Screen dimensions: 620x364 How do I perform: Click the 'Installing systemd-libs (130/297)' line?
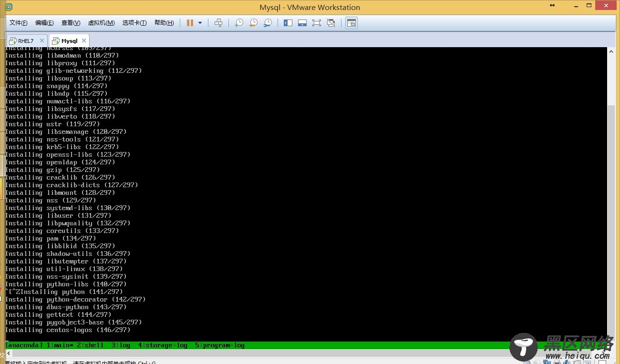point(68,208)
